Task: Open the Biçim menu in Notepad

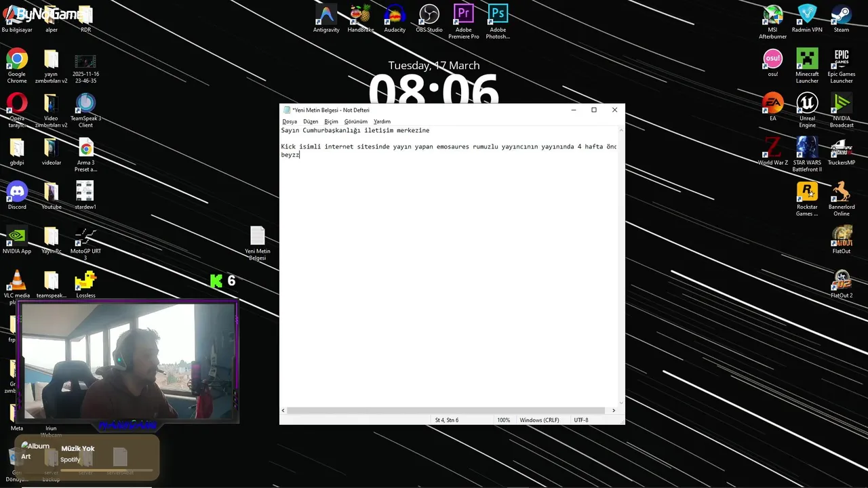Action: [x=331, y=121]
